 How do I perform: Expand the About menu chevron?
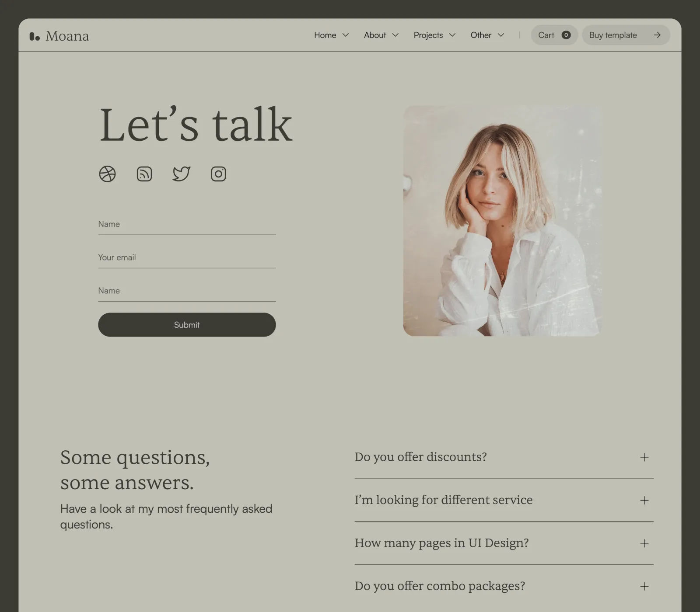(395, 35)
